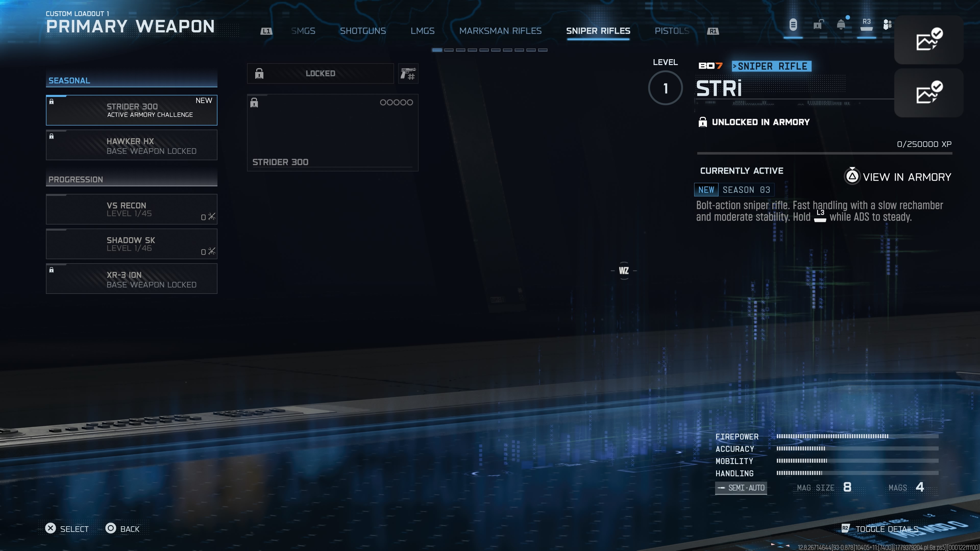Click attachments icon on Shadow SK row
The height and width of the screenshot is (551, 980).
click(x=212, y=251)
